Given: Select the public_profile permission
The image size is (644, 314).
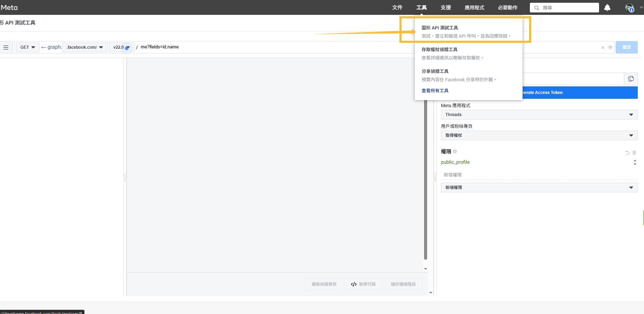Looking at the screenshot, I should tap(455, 162).
